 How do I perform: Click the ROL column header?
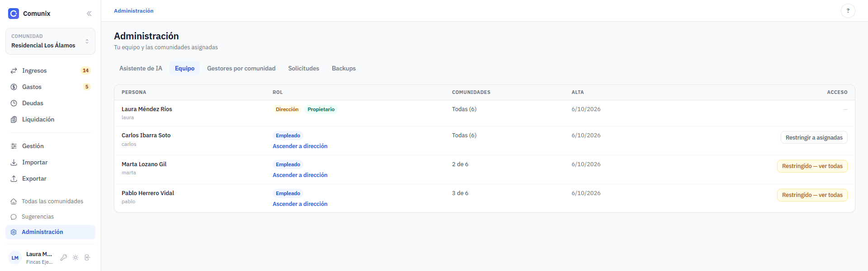point(278,92)
